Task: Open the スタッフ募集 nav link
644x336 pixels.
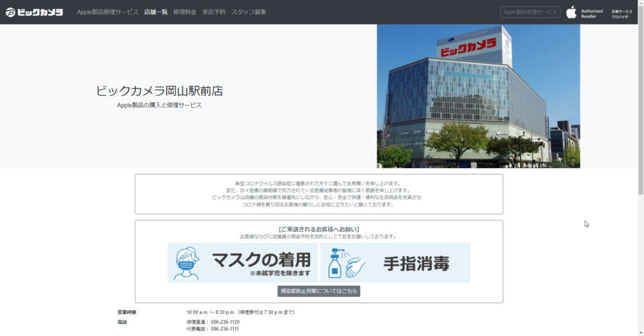Action: [x=248, y=12]
